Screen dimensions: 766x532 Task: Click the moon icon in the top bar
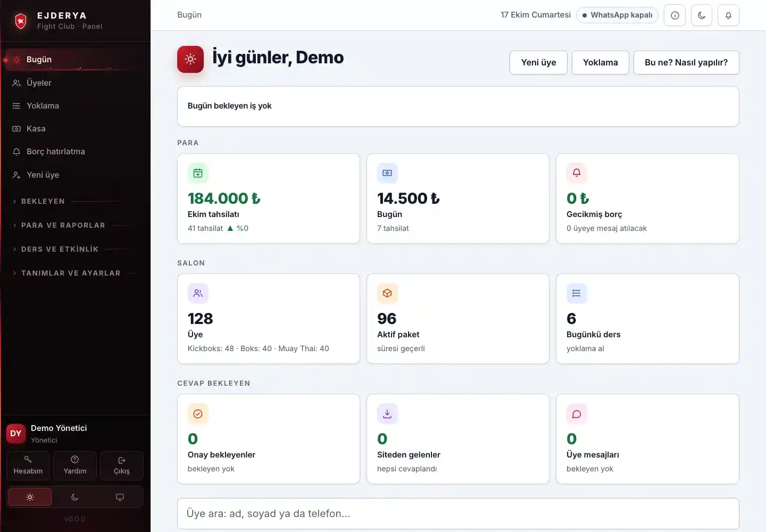pos(702,15)
